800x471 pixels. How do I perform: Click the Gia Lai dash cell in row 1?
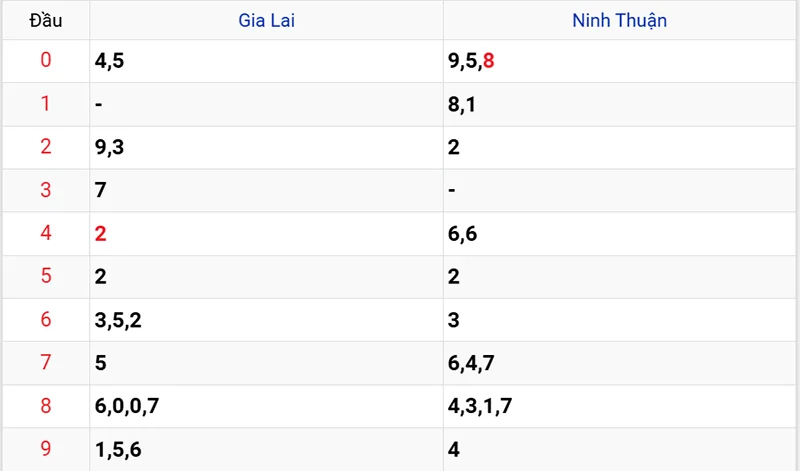(99, 104)
